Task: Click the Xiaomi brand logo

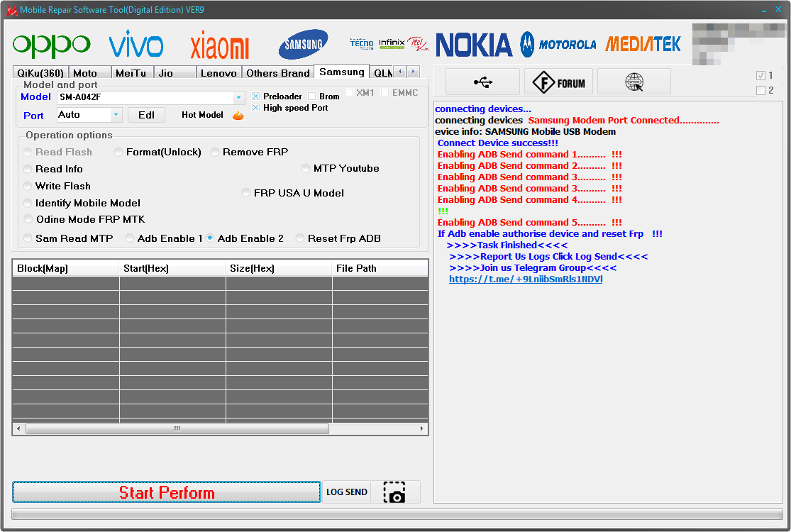Action: [220, 45]
